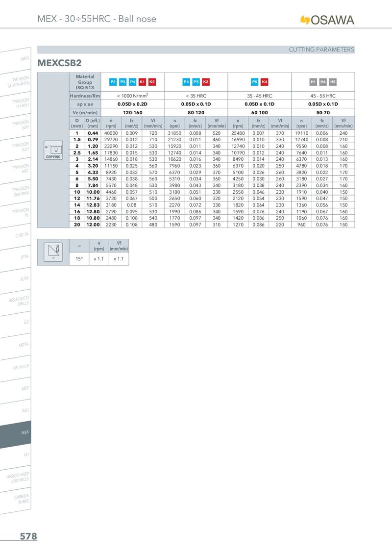Click the rpm value '25480'
The image size is (392, 555).
coord(238,133)
